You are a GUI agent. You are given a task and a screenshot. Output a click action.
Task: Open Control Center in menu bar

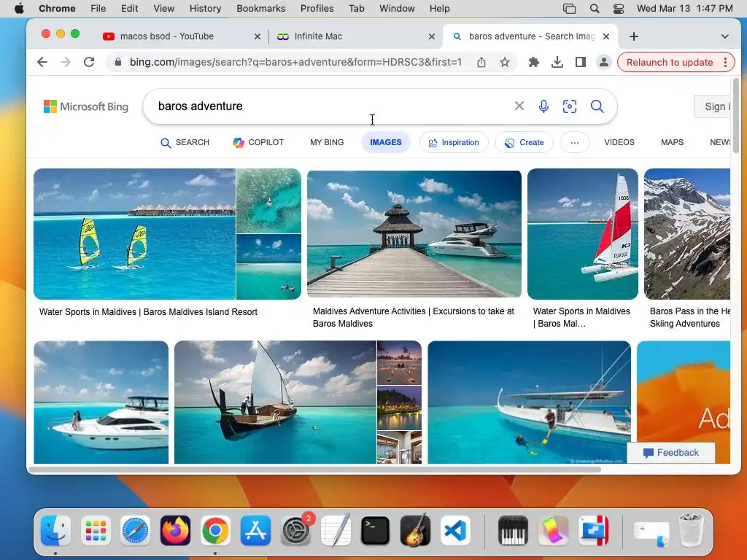[619, 9]
